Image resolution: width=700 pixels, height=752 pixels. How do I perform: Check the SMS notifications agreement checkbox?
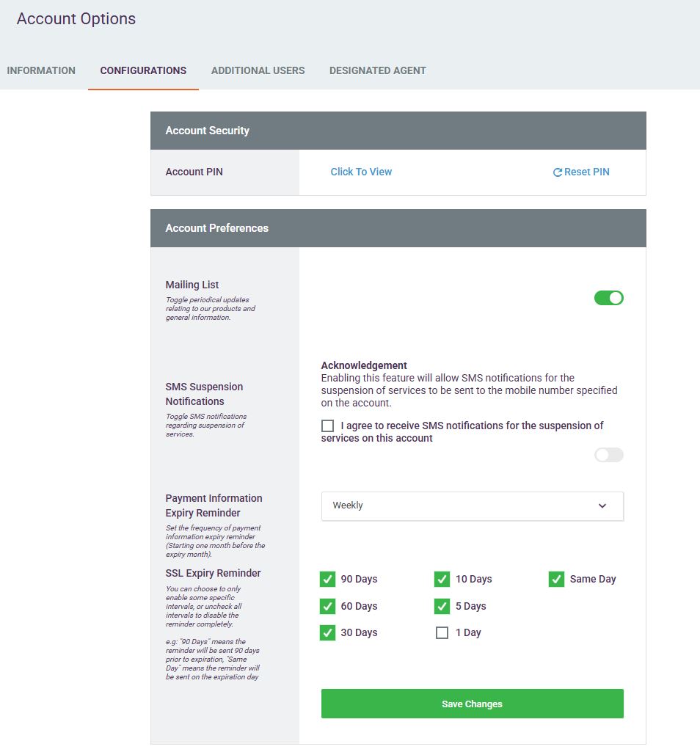tap(327, 426)
